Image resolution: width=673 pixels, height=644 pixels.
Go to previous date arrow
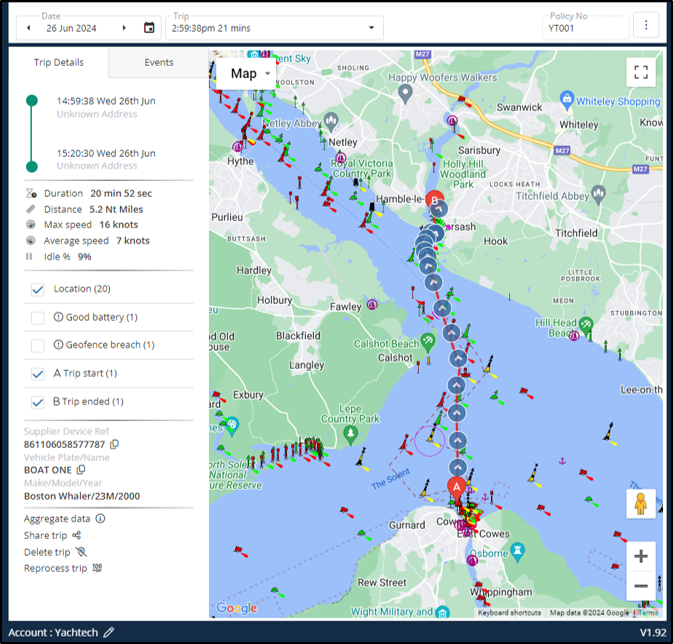[29, 28]
